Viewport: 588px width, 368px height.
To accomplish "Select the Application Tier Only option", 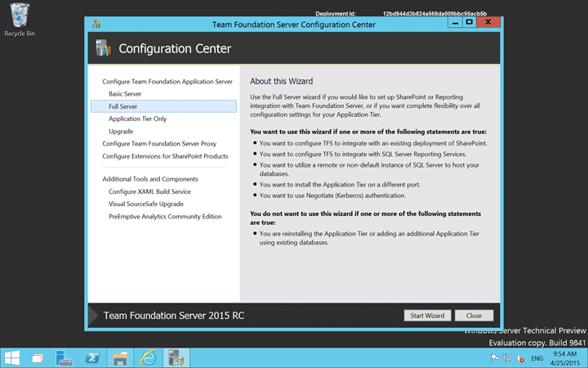I will point(138,119).
